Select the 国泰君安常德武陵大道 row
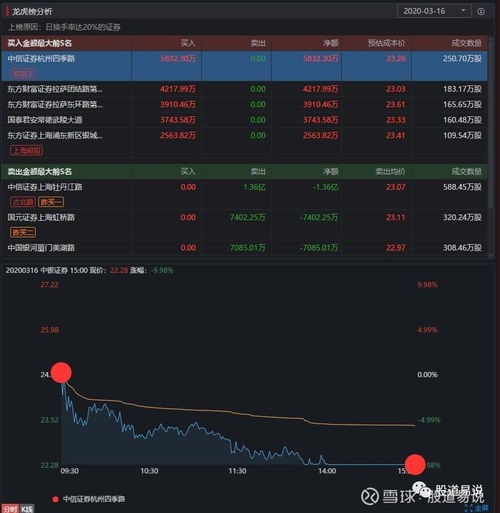This screenshot has height=513, width=500. 244,120
